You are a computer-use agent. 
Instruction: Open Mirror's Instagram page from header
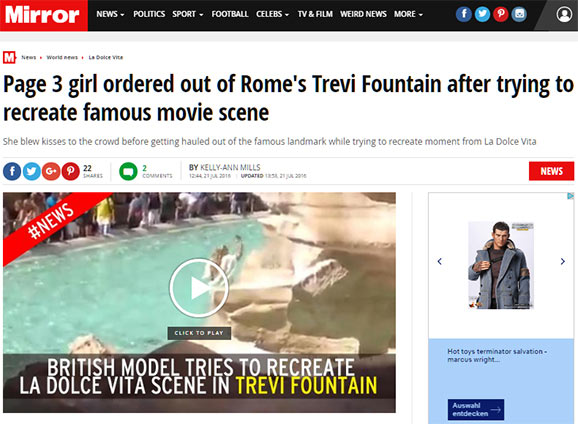click(x=519, y=14)
